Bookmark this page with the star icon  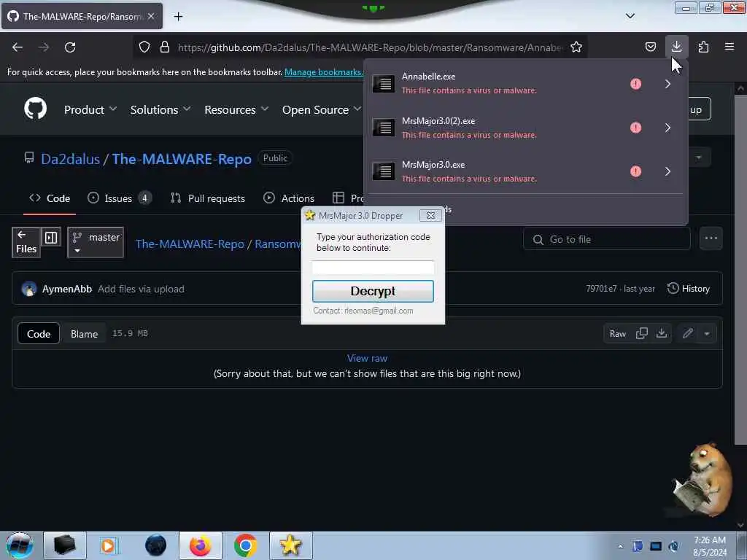576,47
